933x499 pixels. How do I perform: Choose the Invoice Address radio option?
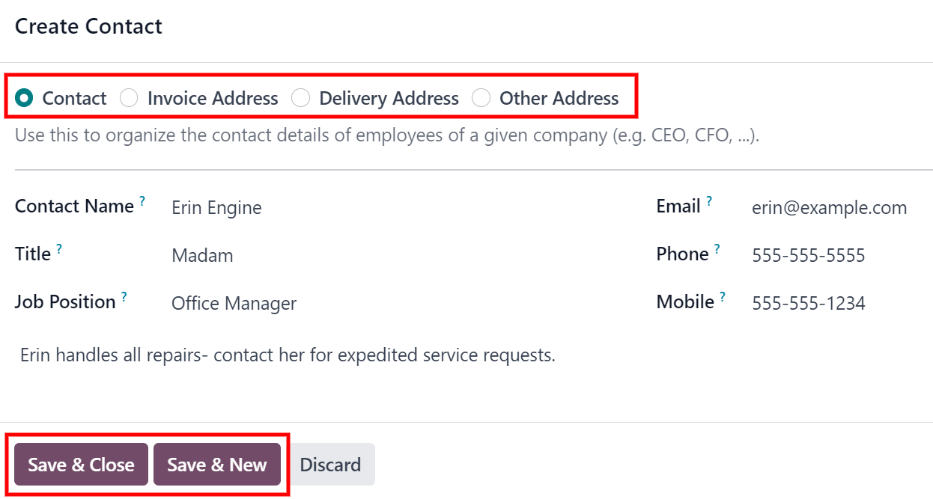coord(129,98)
